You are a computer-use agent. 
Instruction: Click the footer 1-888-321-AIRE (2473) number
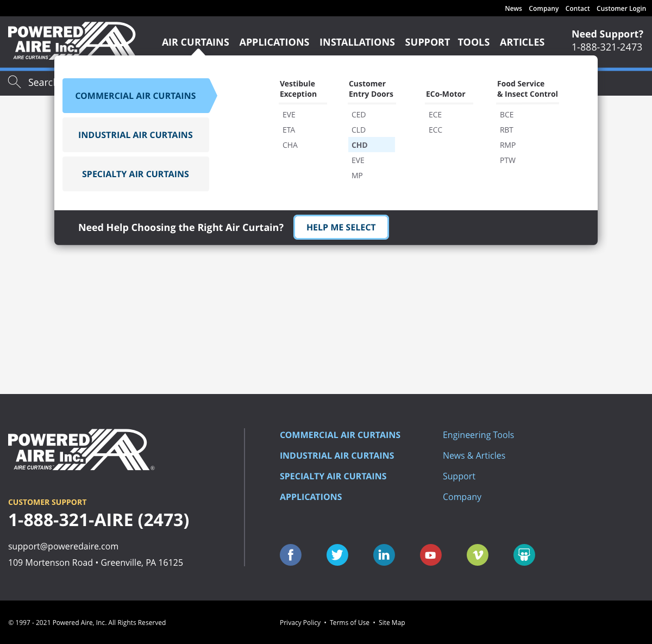pos(99,520)
